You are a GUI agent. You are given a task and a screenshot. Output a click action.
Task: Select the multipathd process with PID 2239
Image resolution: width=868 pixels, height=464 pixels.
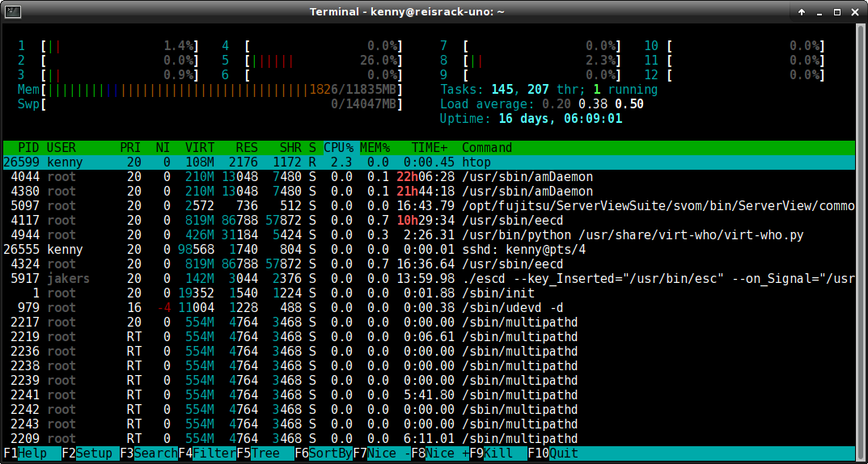pyautogui.click(x=429, y=380)
